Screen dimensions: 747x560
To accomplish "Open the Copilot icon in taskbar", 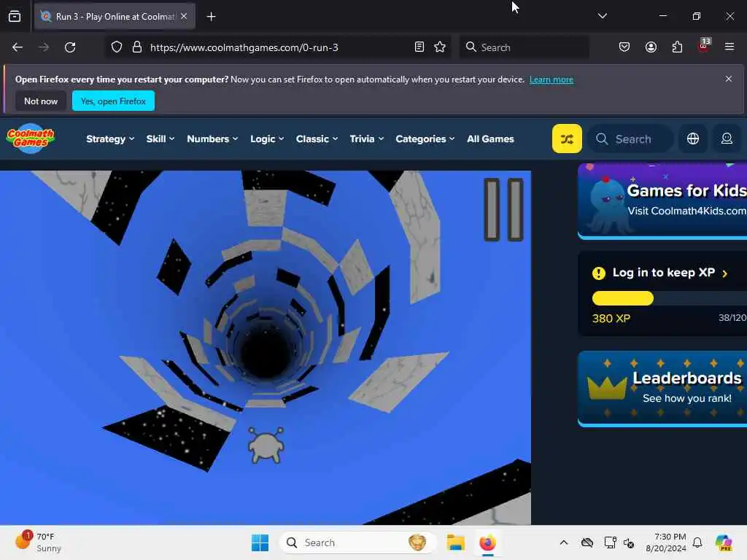I will tap(724, 542).
